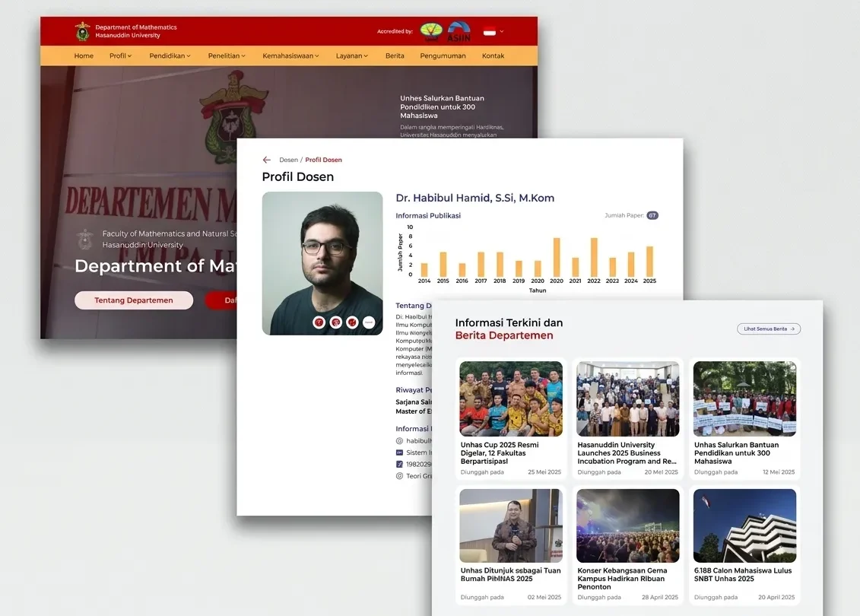
Task: Click the back arrow beside Dosen breadcrumb
Action: (x=267, y=160)
